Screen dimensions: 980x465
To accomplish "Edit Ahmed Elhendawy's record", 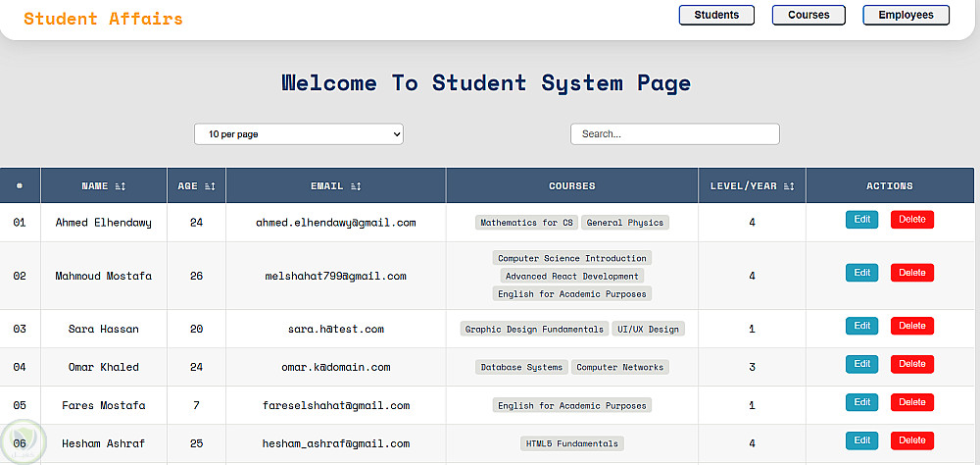I will pyautogui.click(x=861, y=220).
